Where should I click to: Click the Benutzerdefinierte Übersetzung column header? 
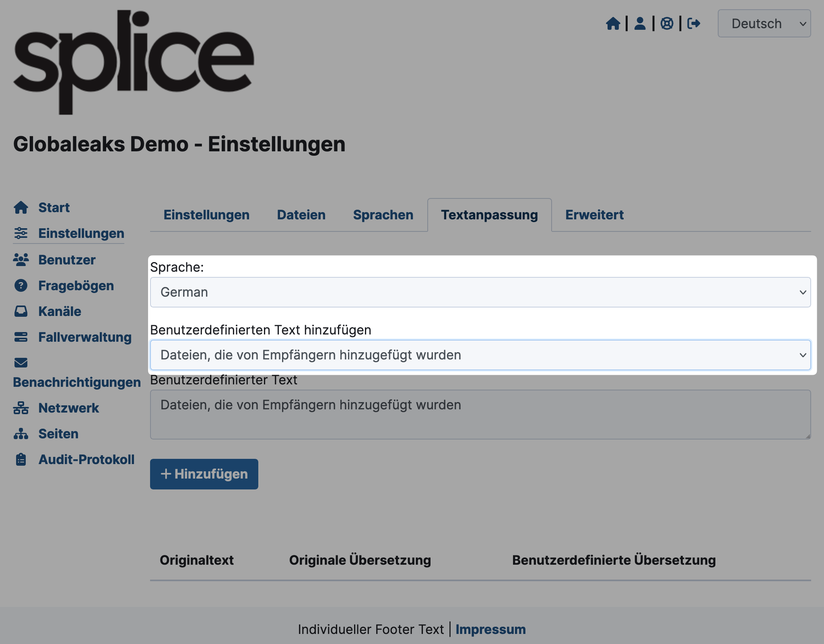[614, 560]
